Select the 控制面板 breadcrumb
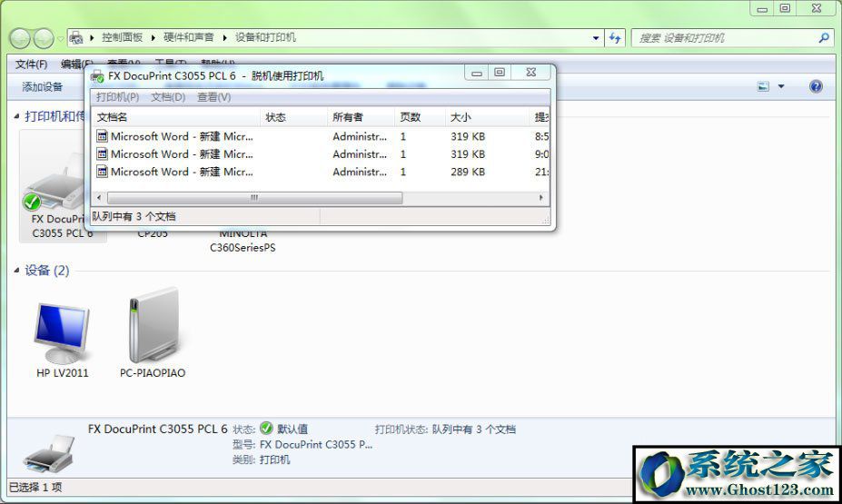This screenshot has width=842, height=504. [122, 37]
